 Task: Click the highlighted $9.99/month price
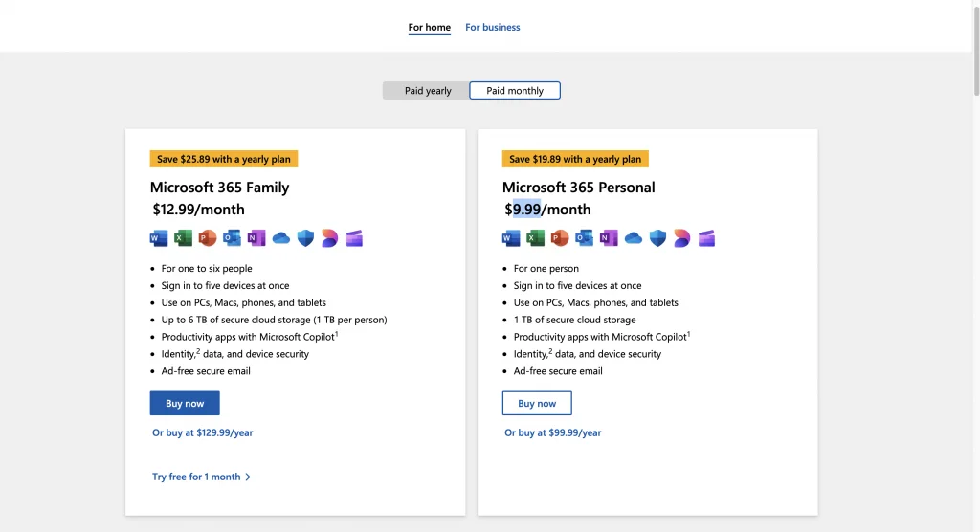pyautogui.click(x=547, y=210)
